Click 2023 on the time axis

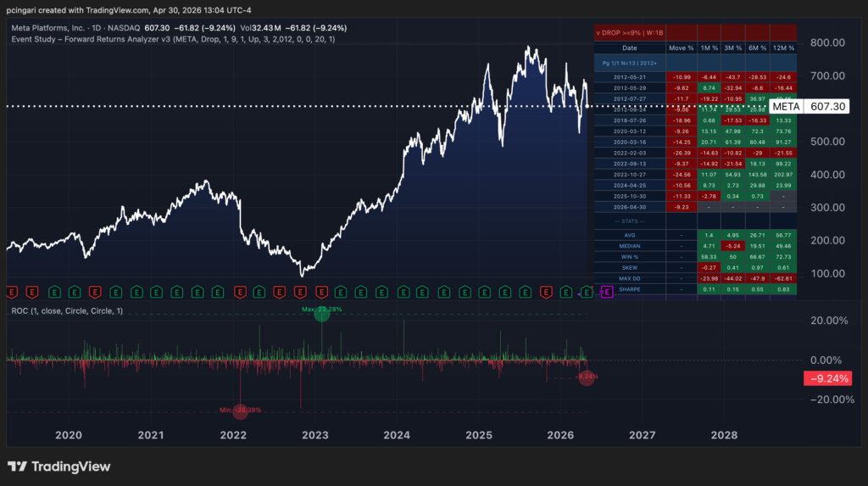314,435
